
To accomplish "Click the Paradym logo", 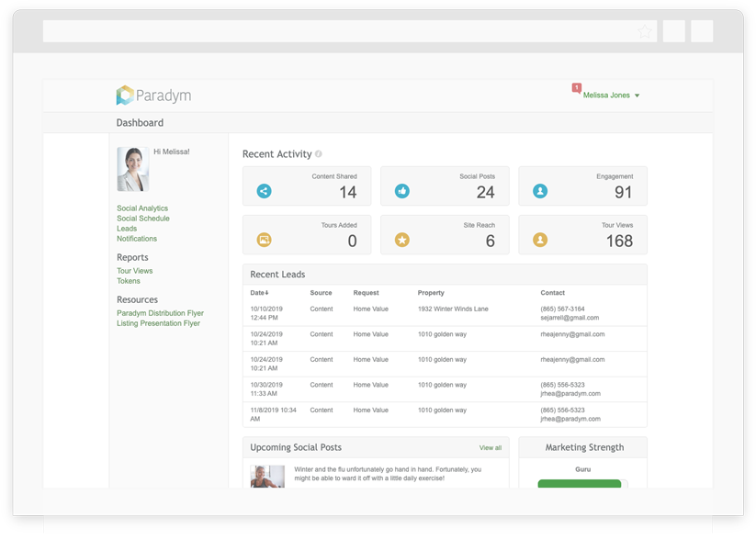I will click(x=153, y=95).
